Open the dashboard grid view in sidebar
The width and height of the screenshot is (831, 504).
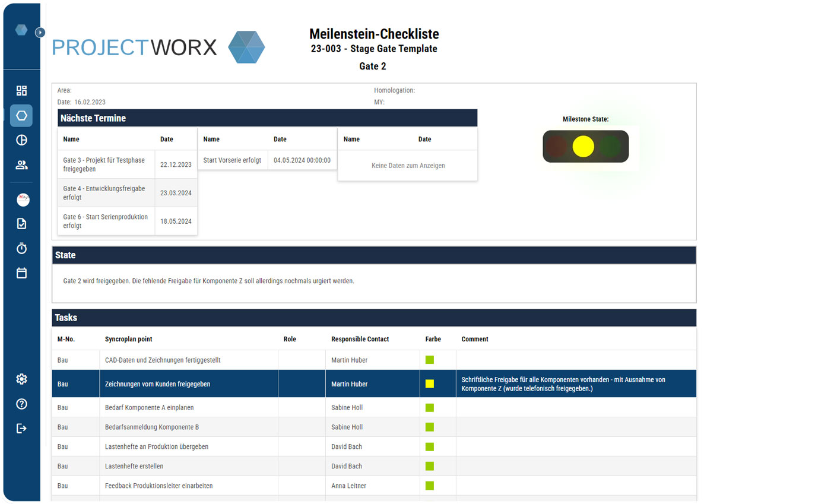click(x=21, y=90)
